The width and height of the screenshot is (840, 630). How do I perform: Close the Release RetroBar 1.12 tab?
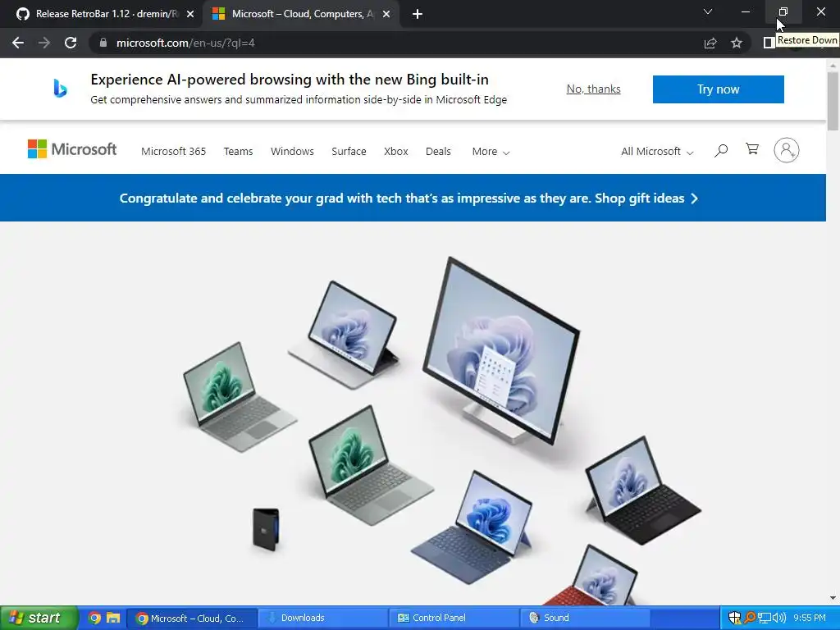pos(190,14)
